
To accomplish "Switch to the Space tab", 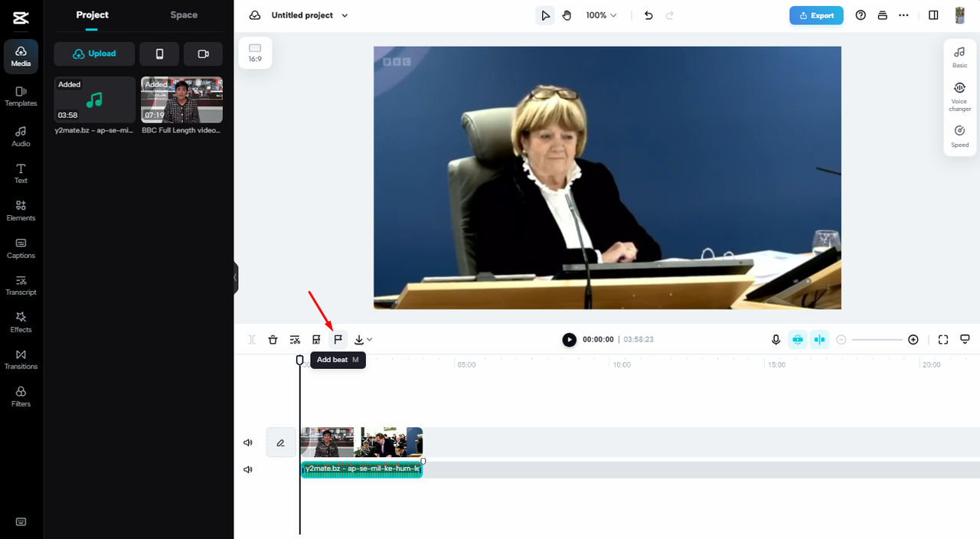I will [x=183, y=15].
